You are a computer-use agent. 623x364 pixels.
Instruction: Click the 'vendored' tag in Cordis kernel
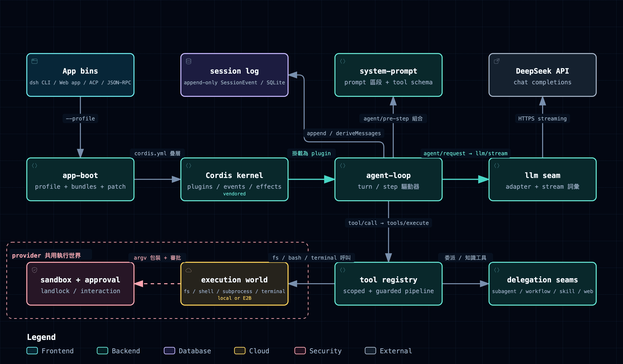234,194
